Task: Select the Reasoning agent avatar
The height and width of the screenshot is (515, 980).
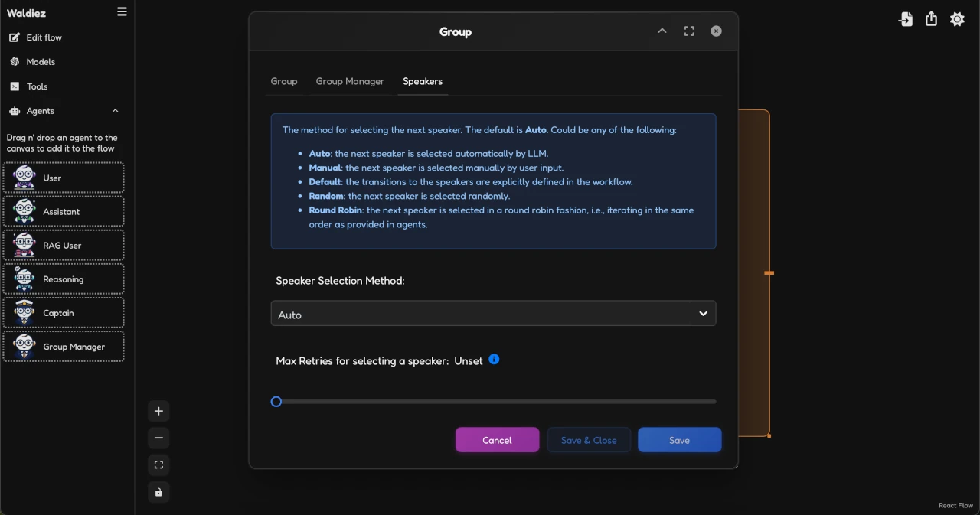Action: coord(24,279)
